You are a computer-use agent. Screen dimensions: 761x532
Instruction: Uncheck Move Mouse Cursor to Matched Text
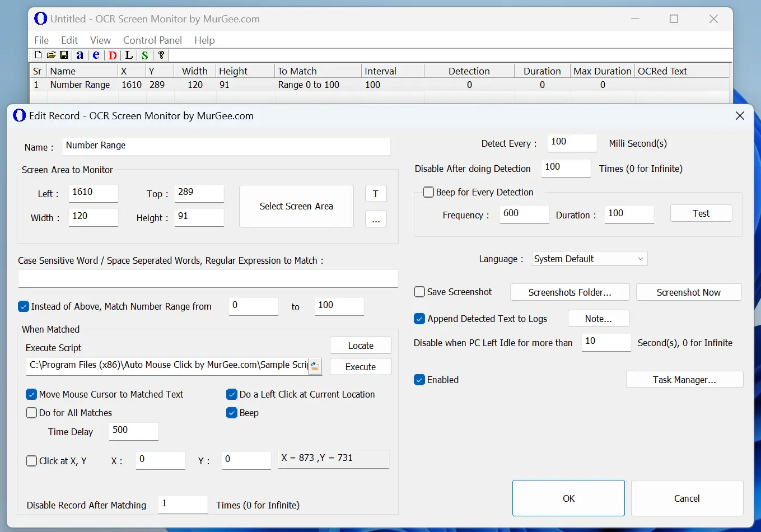point(31,394)
